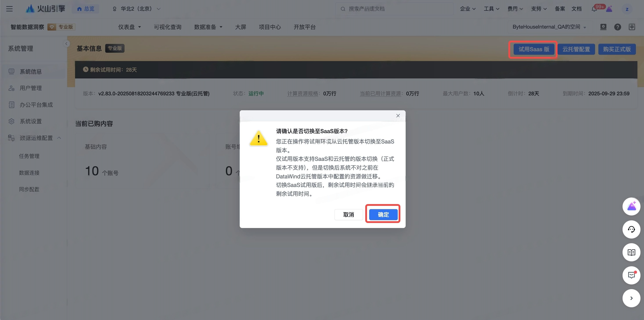Open the floating documentation book icon
The width and height of the screenshot is (644, 320).
(x=631, y=252)
